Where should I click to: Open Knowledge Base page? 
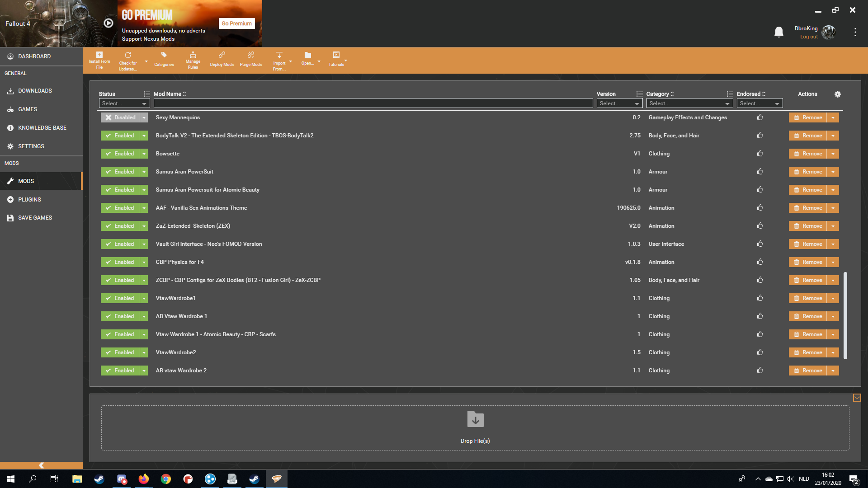[x=41, y=128]
